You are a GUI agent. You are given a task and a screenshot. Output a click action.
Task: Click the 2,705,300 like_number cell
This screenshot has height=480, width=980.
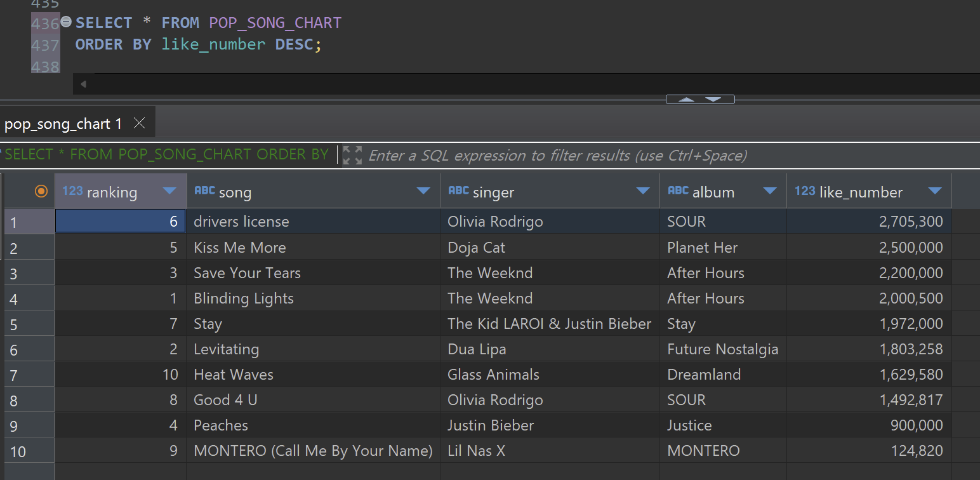869,222
